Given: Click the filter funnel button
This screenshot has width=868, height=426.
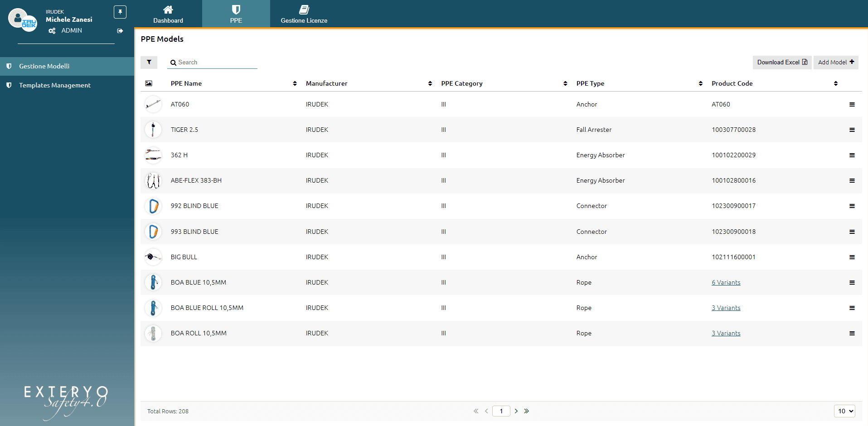Looking at the screenshot, I should (149, 62).
